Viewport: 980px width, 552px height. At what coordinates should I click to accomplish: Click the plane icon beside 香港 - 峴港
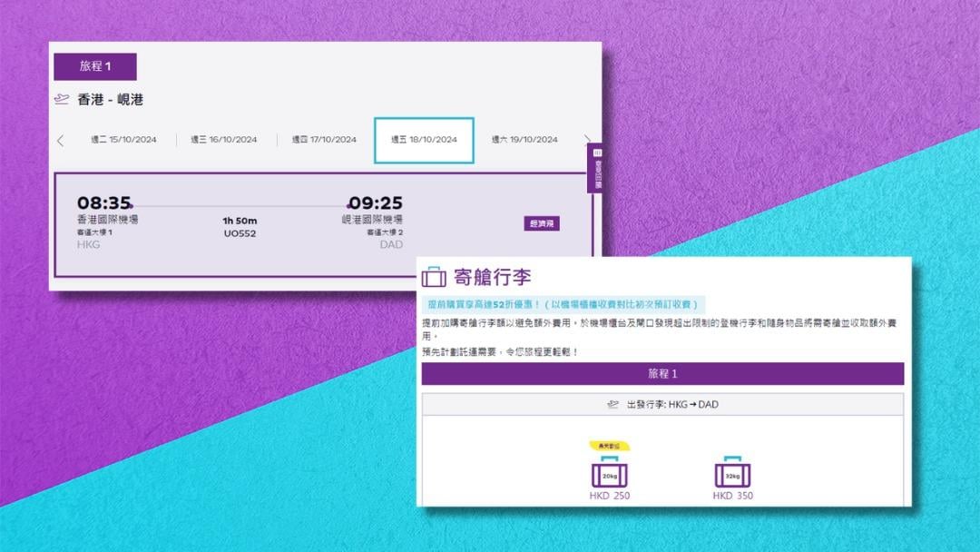point(62,99)
